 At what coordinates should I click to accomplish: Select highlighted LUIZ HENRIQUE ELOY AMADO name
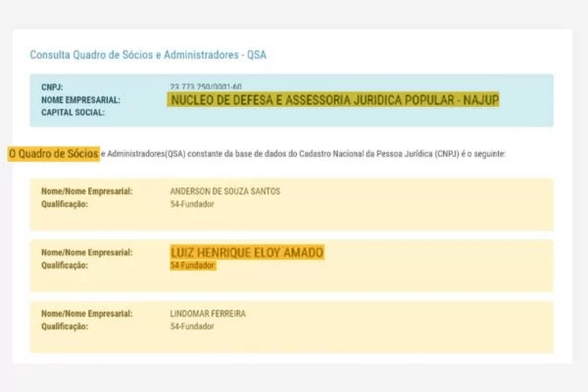click(x=247, y=252)
